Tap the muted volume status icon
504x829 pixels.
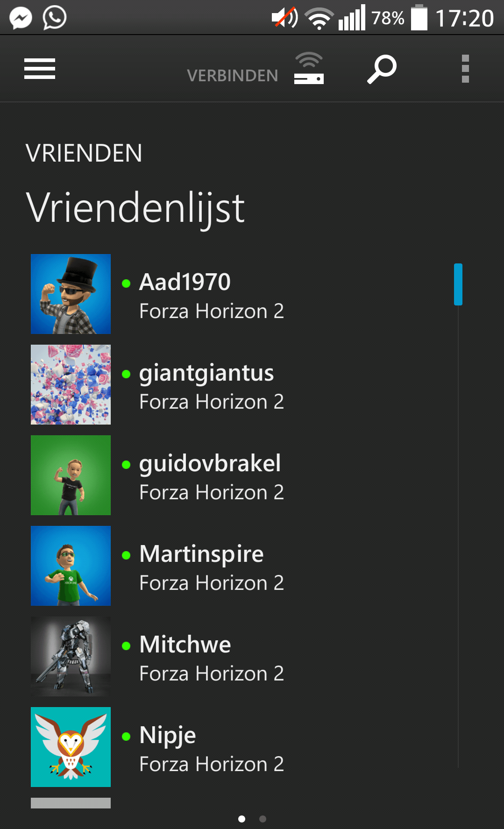[284, 18]
